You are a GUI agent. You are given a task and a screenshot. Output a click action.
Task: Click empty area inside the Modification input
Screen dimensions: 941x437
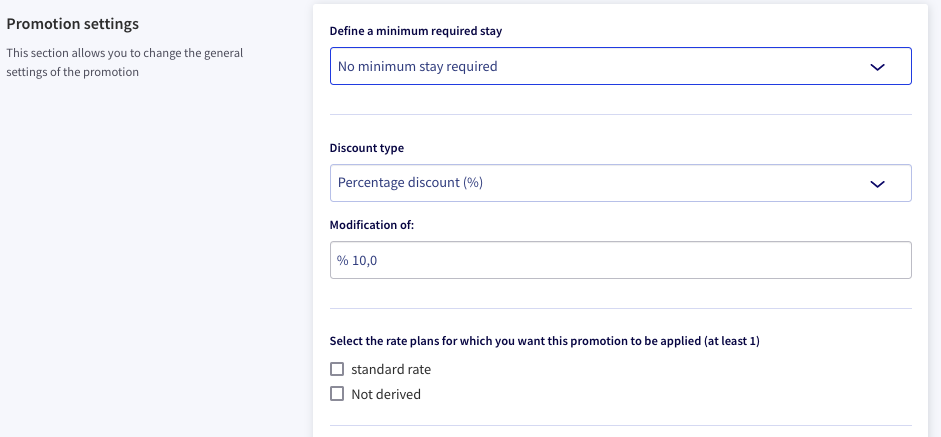(642, 260)
